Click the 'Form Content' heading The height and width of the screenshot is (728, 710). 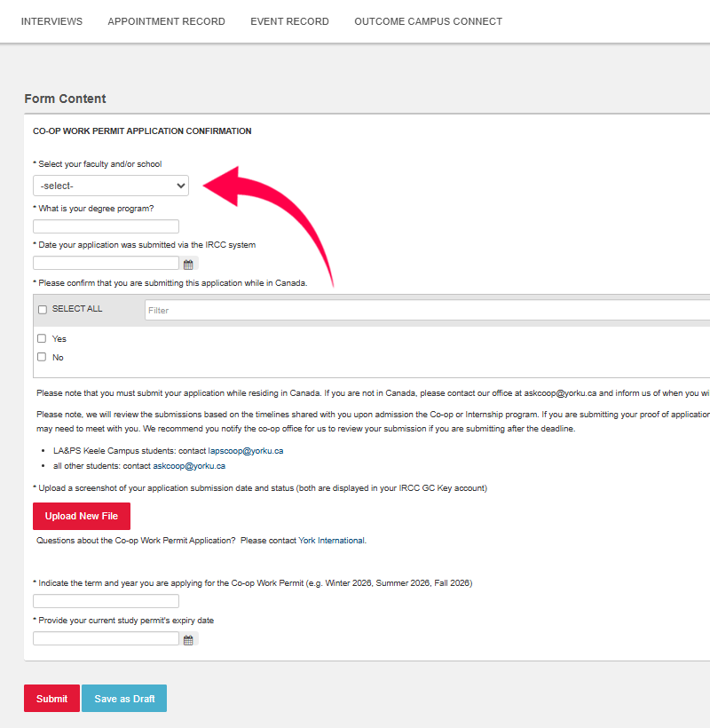pos(65,99)
